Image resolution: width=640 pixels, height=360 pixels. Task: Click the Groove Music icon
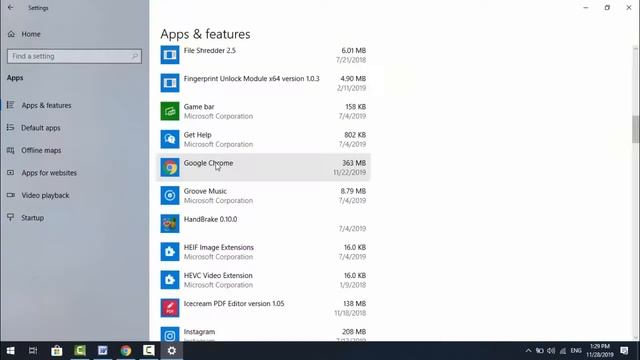[x=170, y=196]
